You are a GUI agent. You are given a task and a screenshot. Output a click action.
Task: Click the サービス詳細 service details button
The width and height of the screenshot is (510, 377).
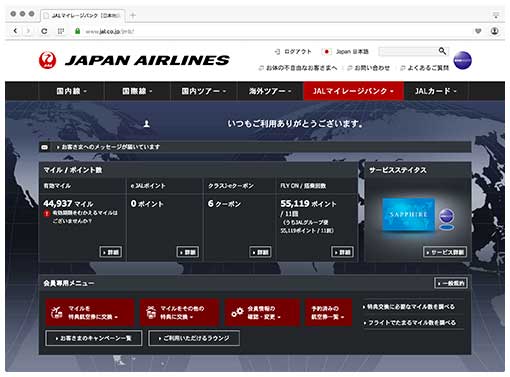pos(445,252)
